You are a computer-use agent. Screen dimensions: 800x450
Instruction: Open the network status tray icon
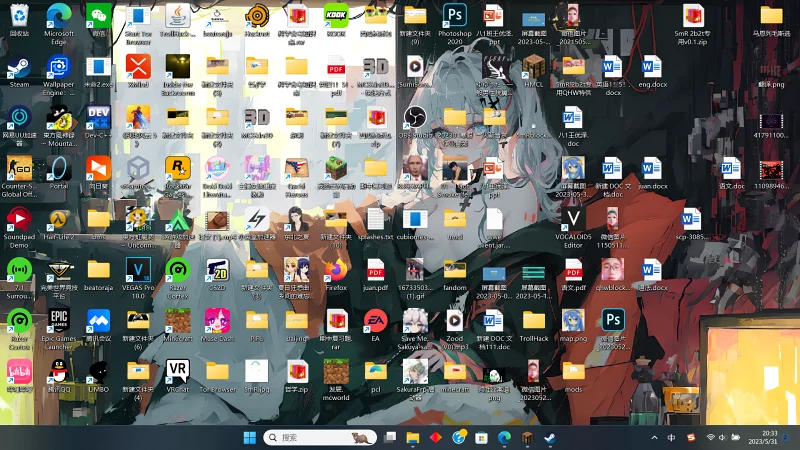point(710,438)
